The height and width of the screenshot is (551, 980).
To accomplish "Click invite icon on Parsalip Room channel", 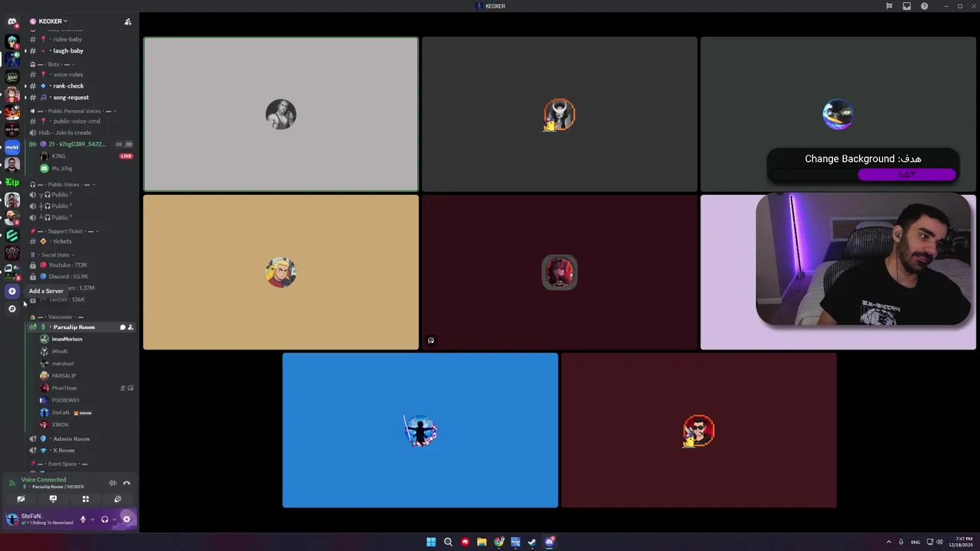I will point(130,327).
